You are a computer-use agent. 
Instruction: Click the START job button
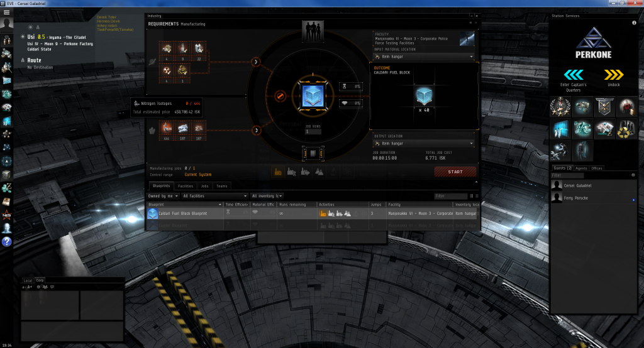point(455,172)
